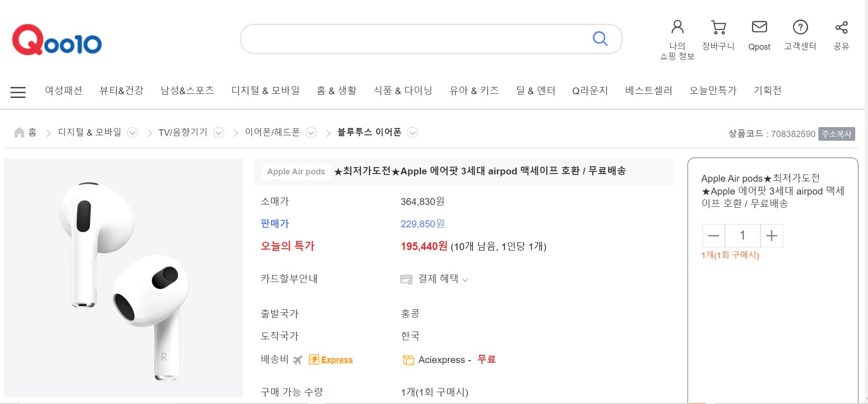Click the airplane shipping icon
Image resolution: width=868 pixels, height=404 pixels.
coord(298,360)
